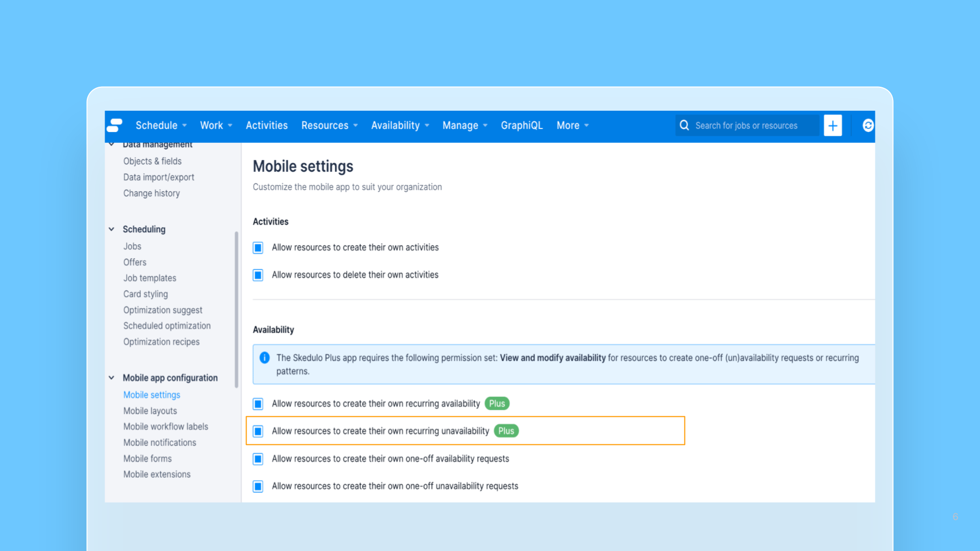Screen dimensions: 980x551
Task: Open Mobile forms page
Action: click(148, 459)
